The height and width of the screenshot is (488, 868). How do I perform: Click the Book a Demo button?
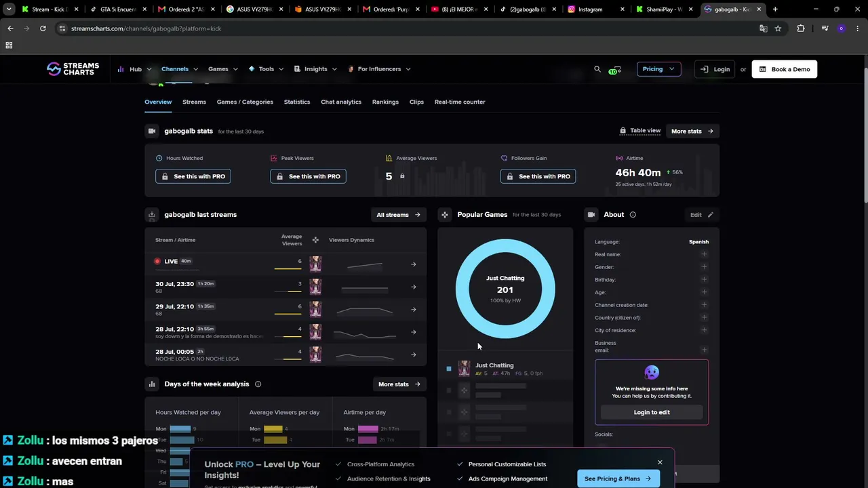click(784, 69)
